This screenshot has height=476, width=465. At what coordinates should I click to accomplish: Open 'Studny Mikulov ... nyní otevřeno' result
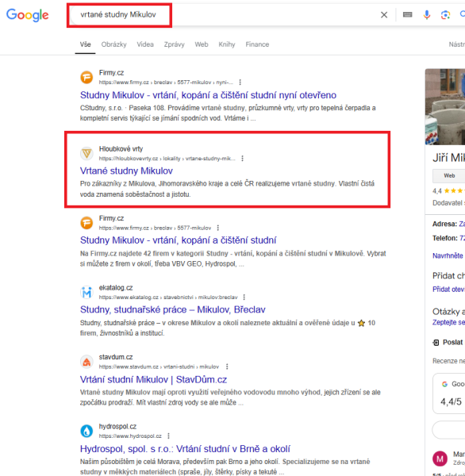coord(208,95)
